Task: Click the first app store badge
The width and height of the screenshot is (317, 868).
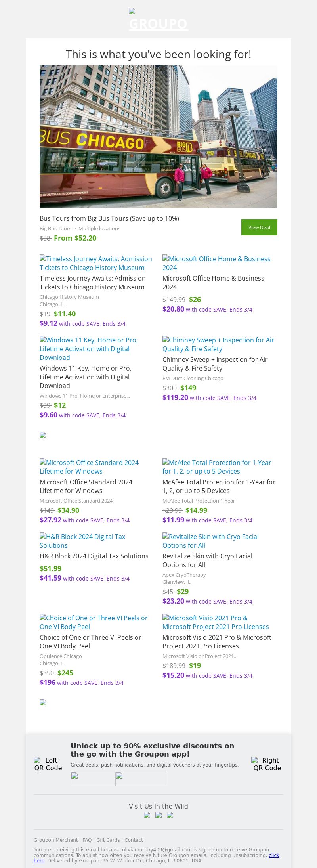Action: click(x=93, y=779)
